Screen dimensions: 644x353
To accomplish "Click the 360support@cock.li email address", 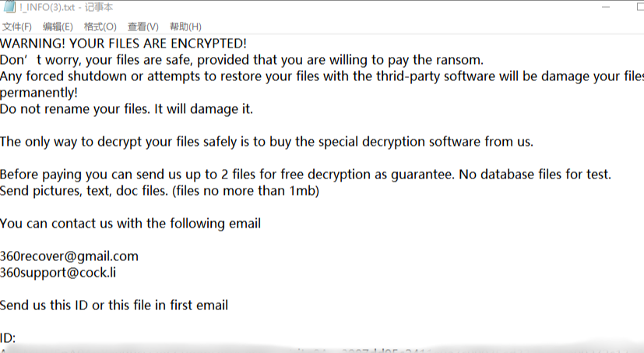I will click(x=58, y=273).
